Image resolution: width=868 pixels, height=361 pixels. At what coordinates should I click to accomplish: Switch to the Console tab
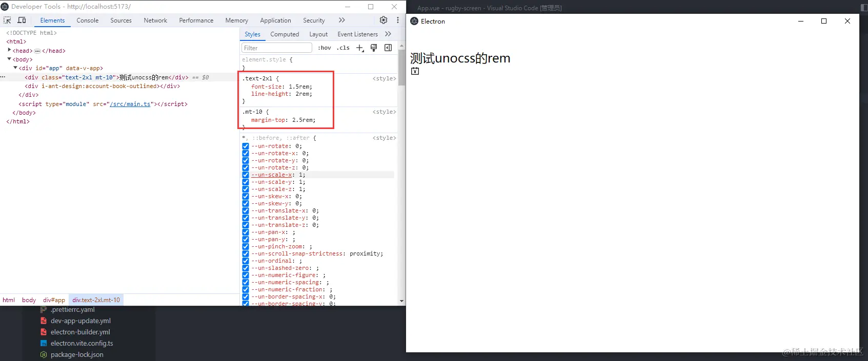click(x=87, y=20)
